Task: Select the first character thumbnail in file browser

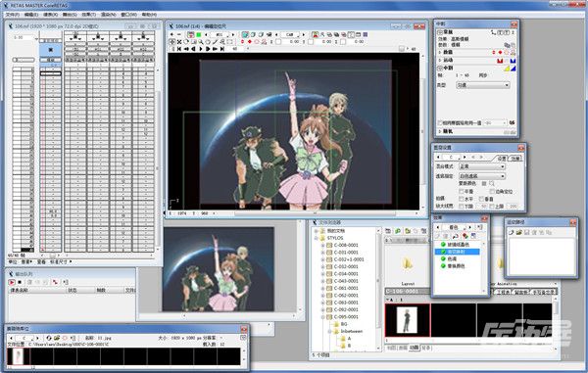Action: tap(408, 320)
